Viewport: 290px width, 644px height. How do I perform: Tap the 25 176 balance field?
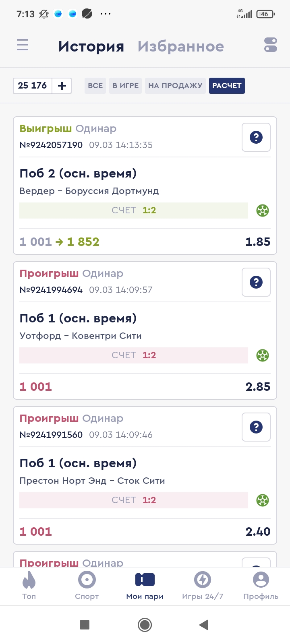click(33, 86)
